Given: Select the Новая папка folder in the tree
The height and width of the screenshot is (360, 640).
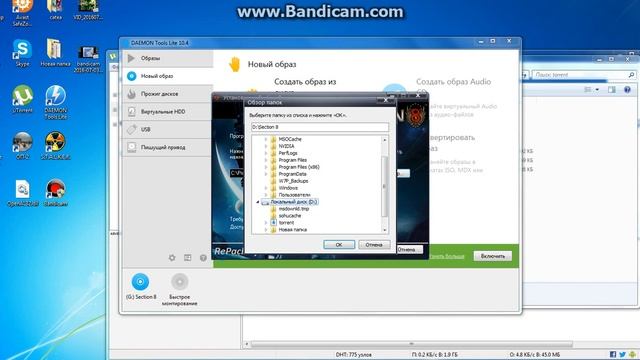Looking at the screenshot, I should 292,230.
